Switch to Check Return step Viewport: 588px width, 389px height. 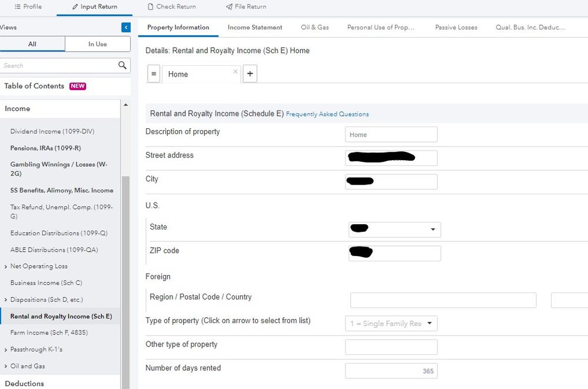click(171, 6)
